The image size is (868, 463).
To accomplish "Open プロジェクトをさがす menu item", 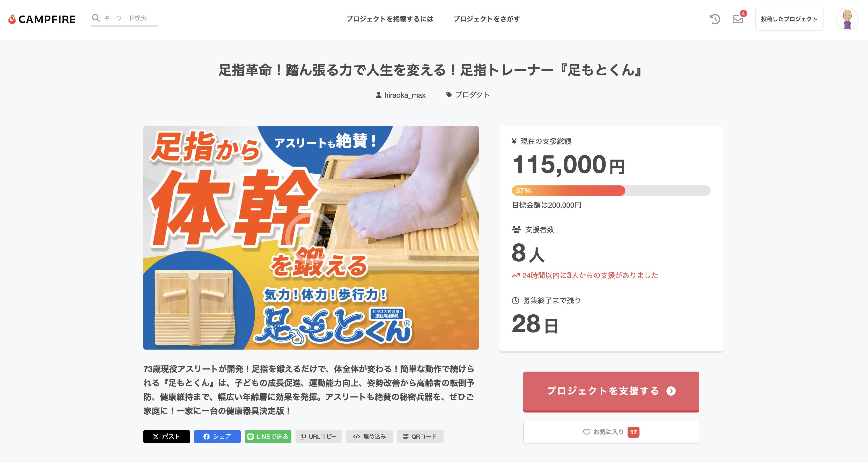I will point(487,19).
